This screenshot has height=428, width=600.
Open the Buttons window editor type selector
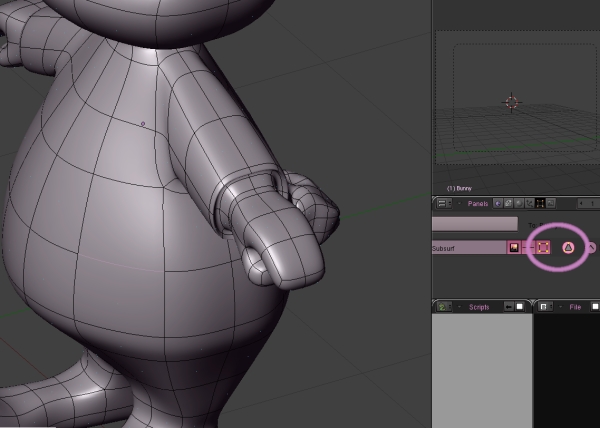[444, 203]
